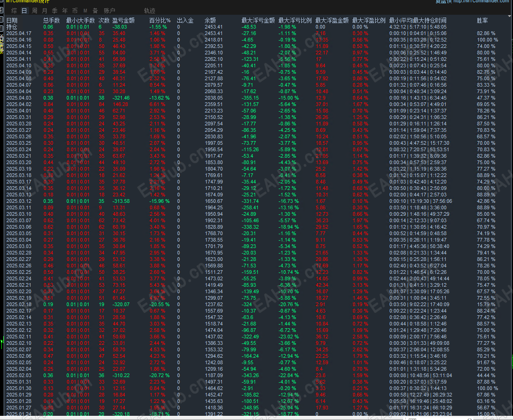Open the 周 weekly statistics tab
Viewport: 513px width, 420px height.
(x=35, y=11)
